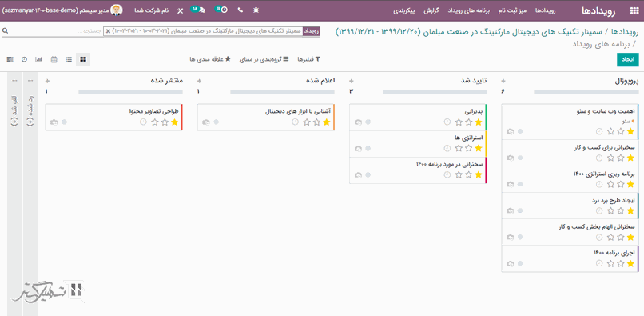Open the phone (VoIP) icon in top bar

click(241, 10)
